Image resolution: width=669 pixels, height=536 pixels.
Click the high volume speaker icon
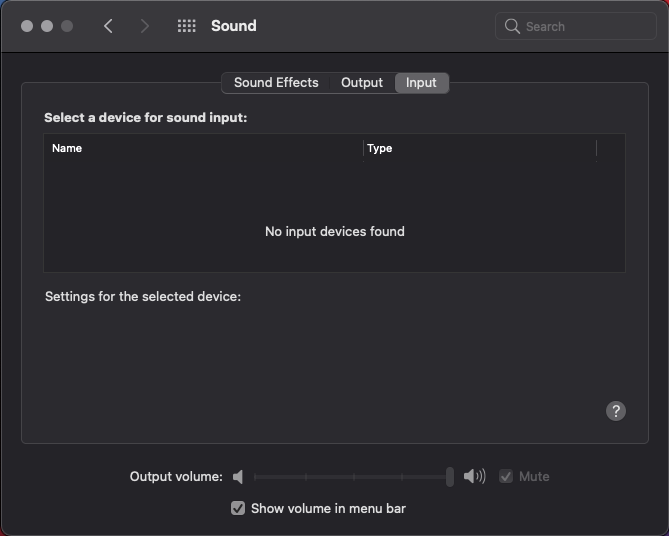click(475, 477)
